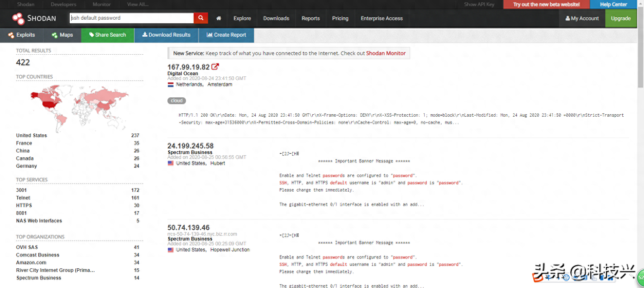Click Show API Key
The image size is (644, 288).
[479, 4]
